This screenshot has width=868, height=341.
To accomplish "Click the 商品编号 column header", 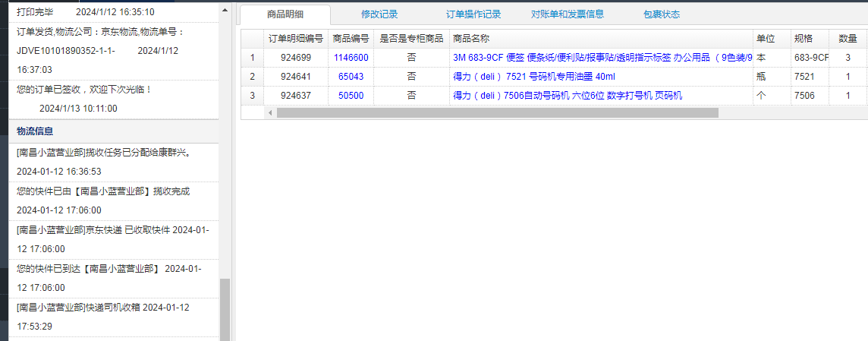I will [x=351, y=39].
